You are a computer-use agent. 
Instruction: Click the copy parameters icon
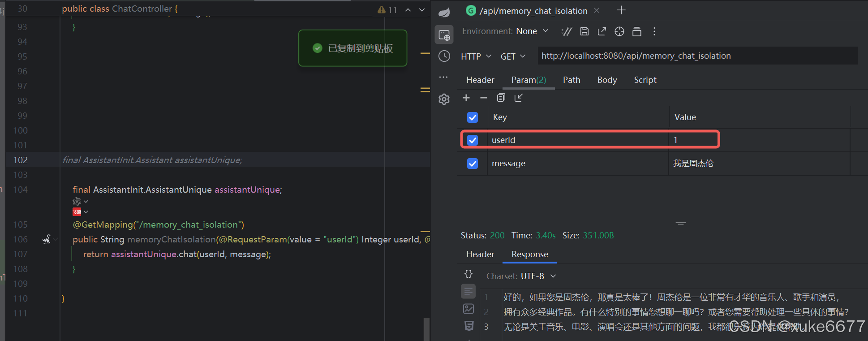coord(501,98)
